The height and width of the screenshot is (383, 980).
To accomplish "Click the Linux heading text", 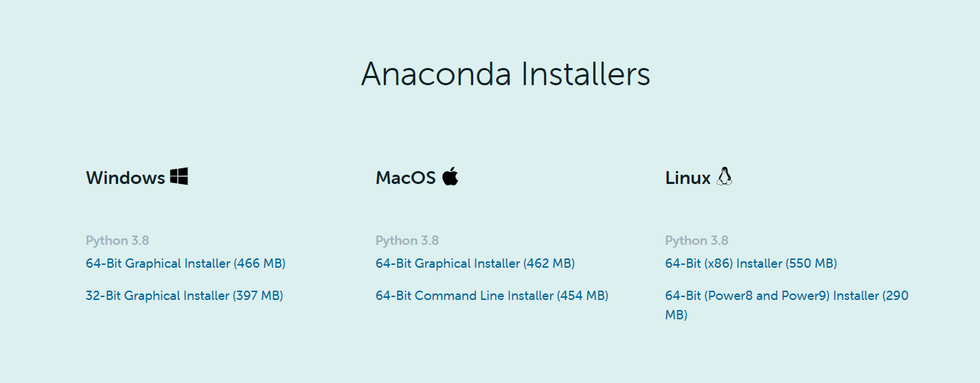I will (688, 178).
